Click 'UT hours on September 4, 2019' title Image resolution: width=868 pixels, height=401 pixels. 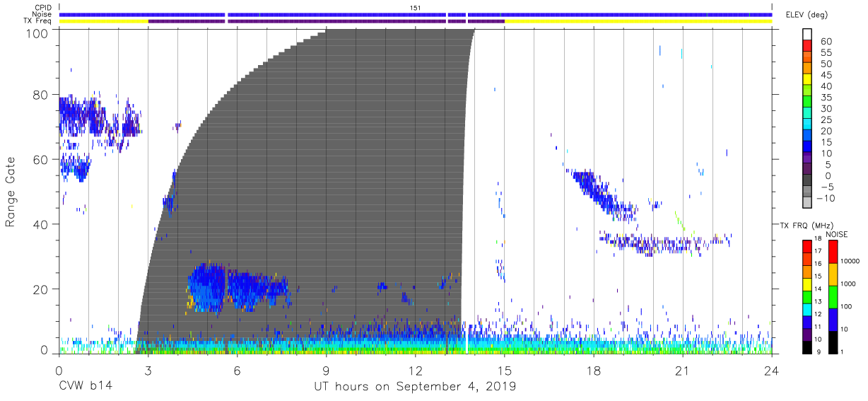point(415,387)
